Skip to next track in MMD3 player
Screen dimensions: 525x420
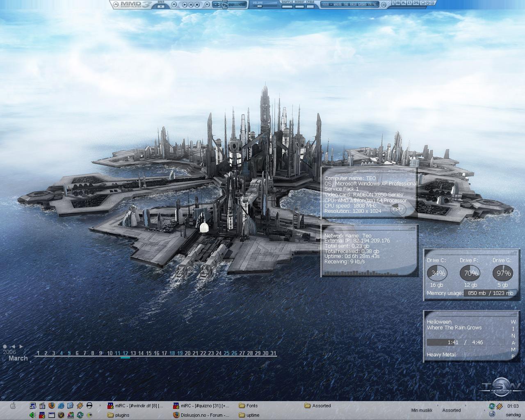coord(207,5)
